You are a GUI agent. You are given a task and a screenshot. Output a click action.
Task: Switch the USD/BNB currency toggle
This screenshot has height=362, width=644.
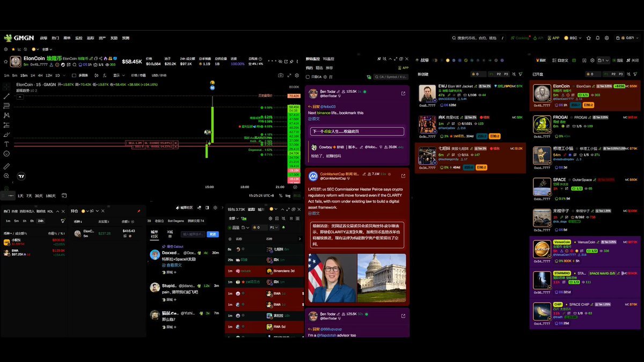click(159, 75)
